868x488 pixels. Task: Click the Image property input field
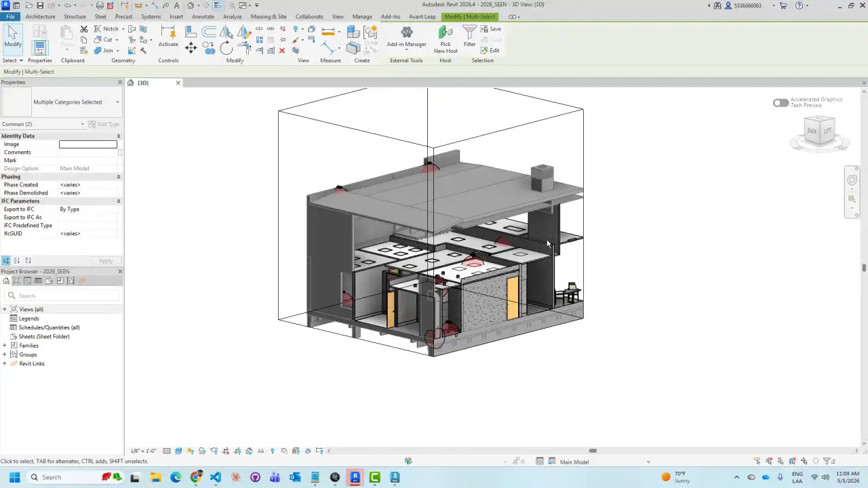click(88, 144)
